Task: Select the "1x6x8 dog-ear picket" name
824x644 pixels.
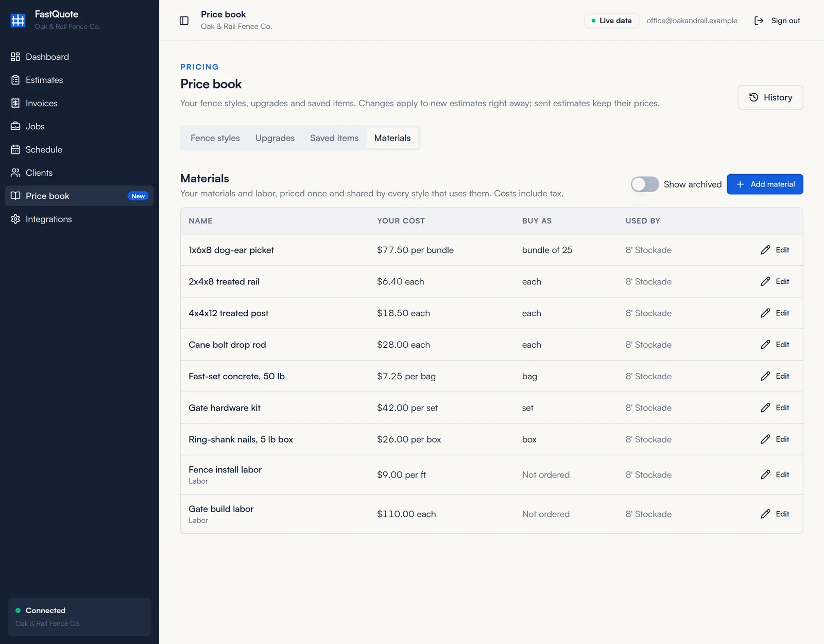Action: pos(231,250)
